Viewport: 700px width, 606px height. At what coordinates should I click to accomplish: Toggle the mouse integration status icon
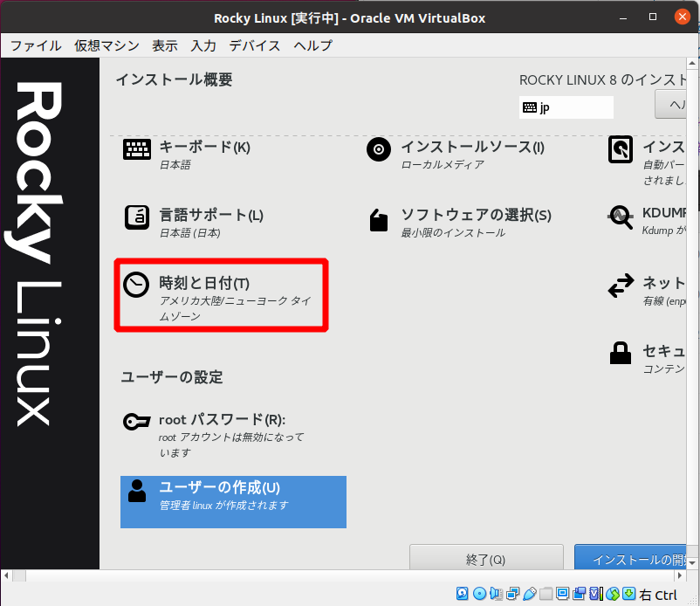(x=613, y=594)
